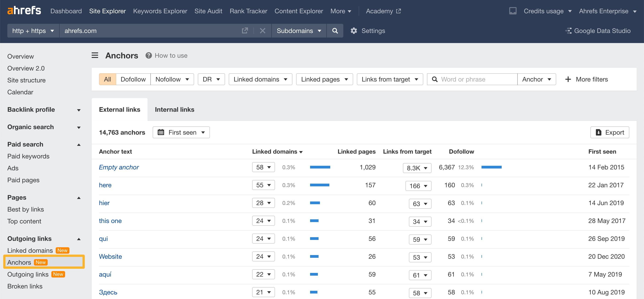Open Site Audit
This screenshot has height=299, width=644.
208,11
